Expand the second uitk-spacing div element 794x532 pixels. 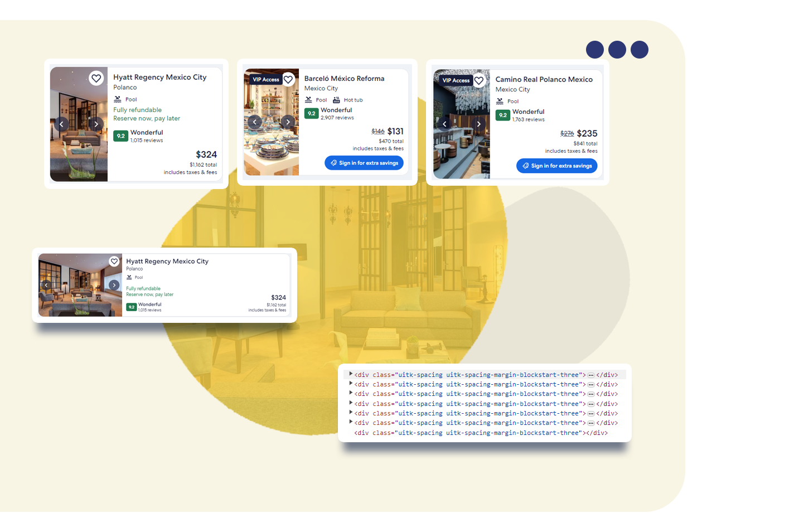pyautogui.click(x=350, y=384)
